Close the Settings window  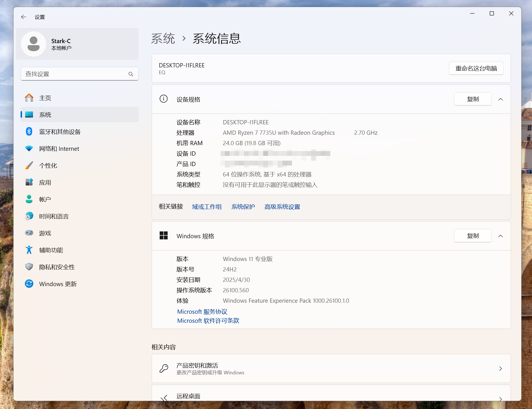coord(511,14)
